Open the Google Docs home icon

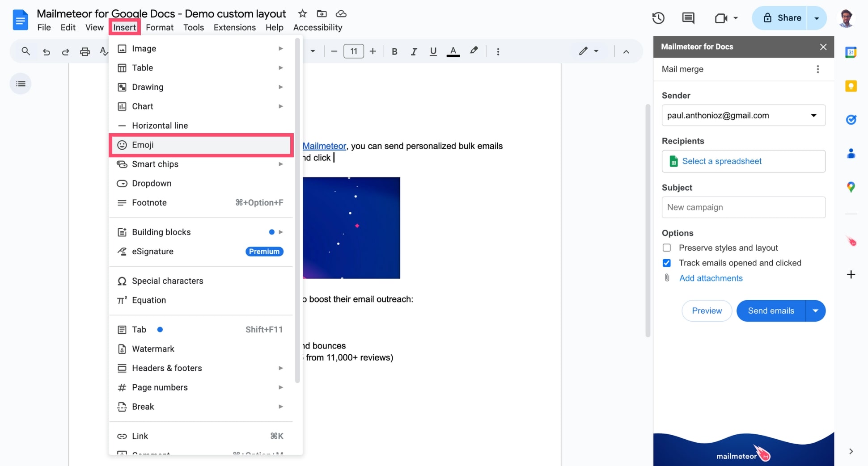click(21, 20)
